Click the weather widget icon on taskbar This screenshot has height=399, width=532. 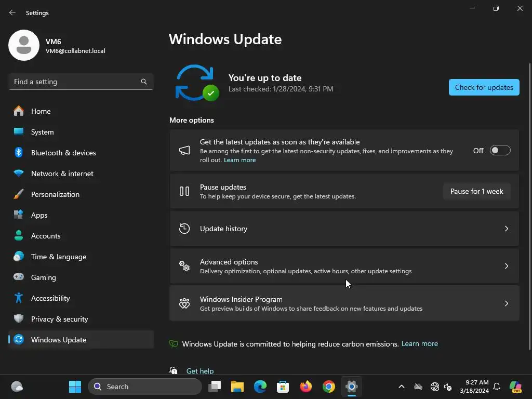point(17,387)
